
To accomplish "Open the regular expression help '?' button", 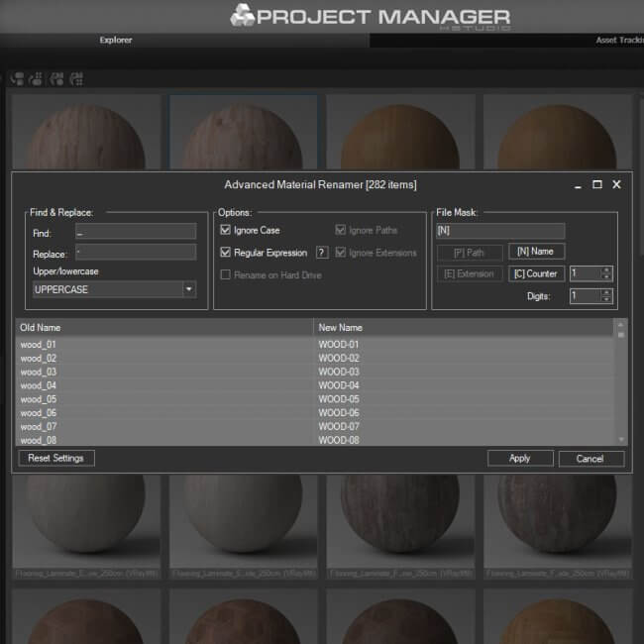I will pyautogui.click(x=322, y=253).
